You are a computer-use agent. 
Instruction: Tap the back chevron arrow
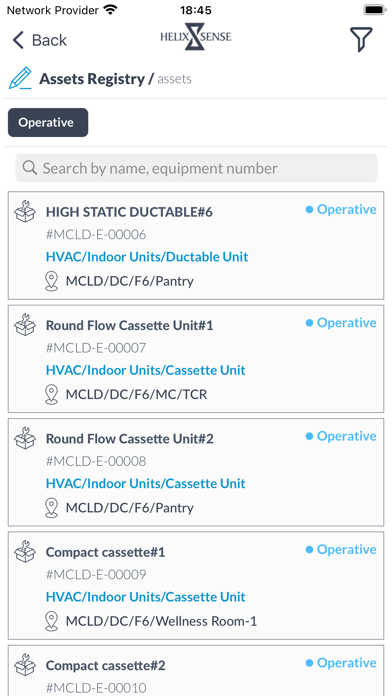(x=18, y=40)
